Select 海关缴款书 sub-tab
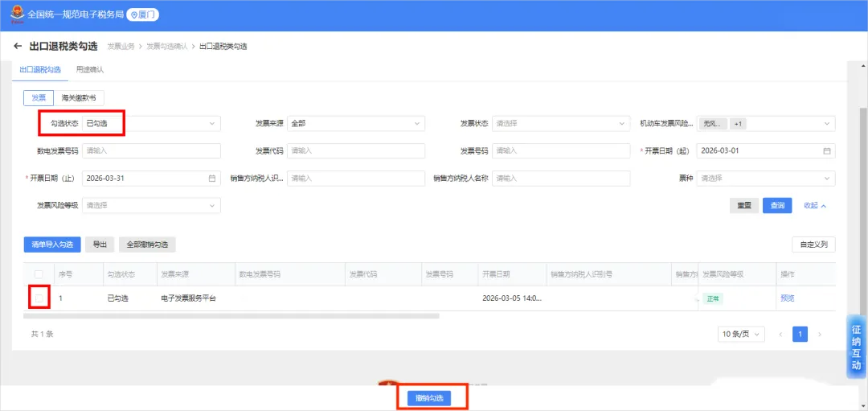This screenshot has height=411, width=868. [79, 98]
